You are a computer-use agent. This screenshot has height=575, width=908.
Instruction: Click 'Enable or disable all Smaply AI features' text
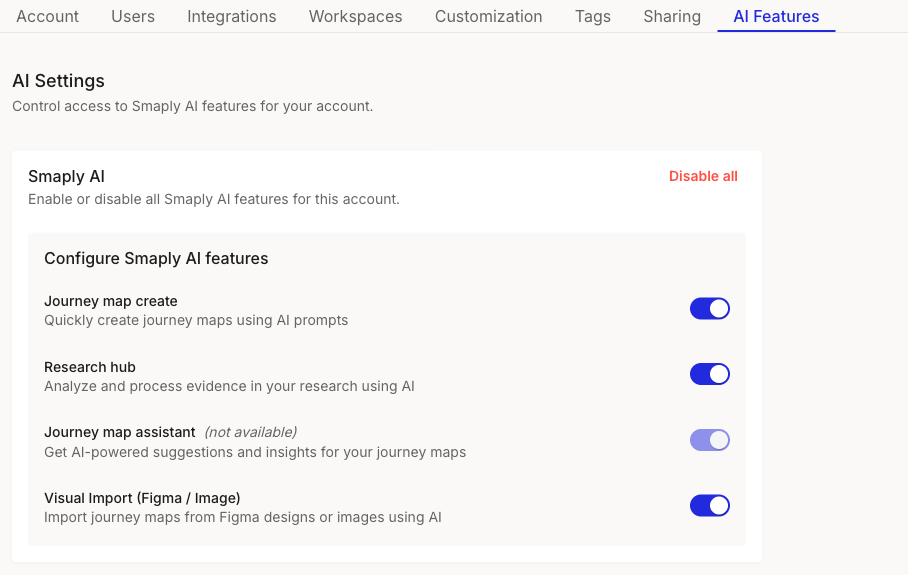point(214,199)
